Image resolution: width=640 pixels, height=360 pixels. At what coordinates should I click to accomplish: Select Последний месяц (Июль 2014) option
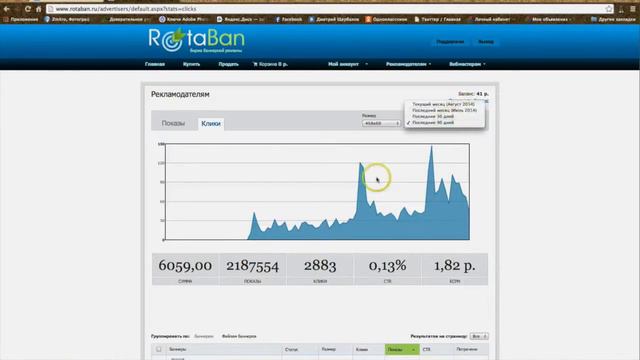[x=444, y=110]
